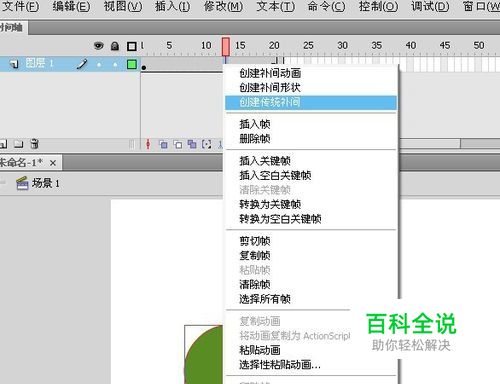Toggle visibility dot of 图层 1
Screen dimensions: 500x384
point(99,64)
